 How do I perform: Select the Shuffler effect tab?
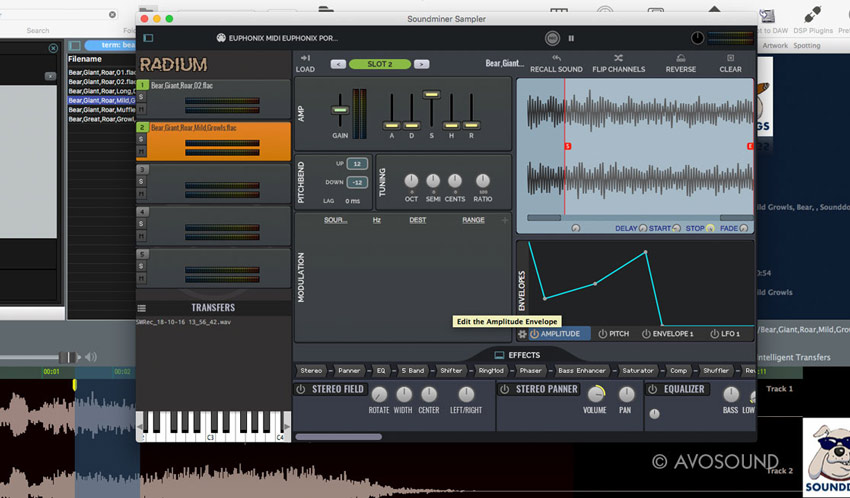716,371
